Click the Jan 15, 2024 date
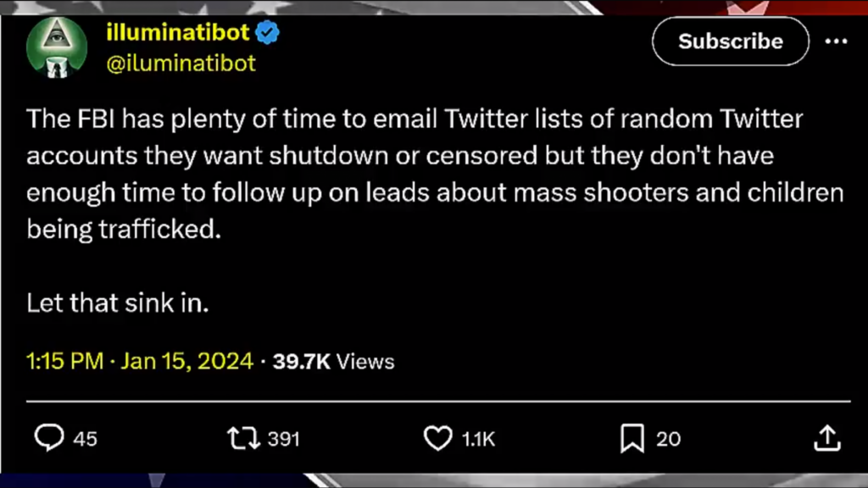Viewport: 868px width, 488px height. coord(187,361)
